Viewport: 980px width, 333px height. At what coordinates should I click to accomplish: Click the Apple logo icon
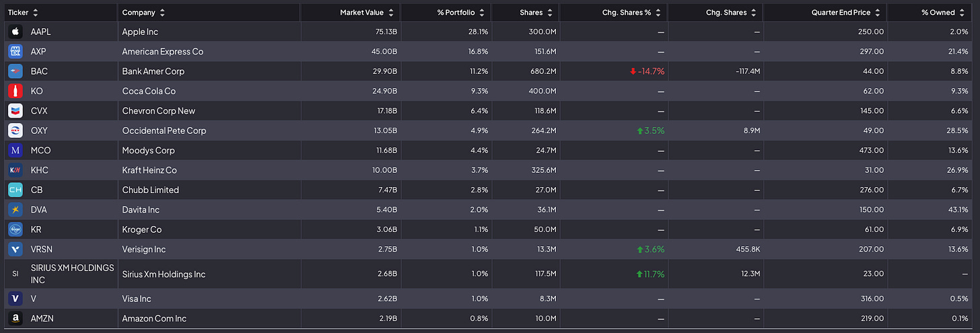pos(15,32)
